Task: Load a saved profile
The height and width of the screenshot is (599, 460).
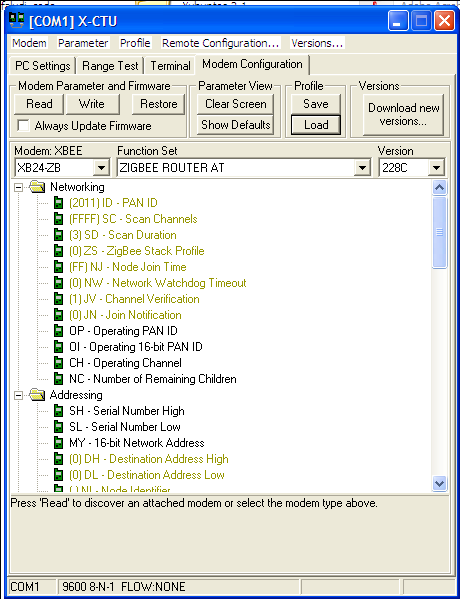Action: tap(316, 125)
